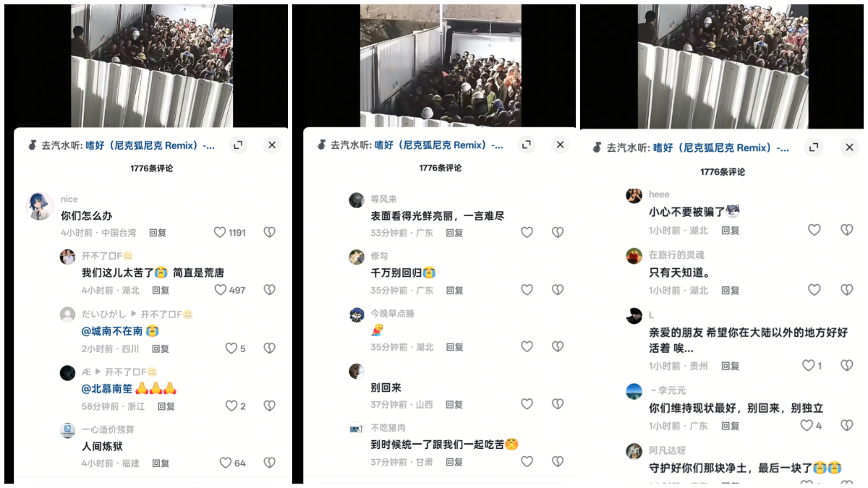The width and height of the screenshot is (868, 488).
Task: Dislike 修勾's comment "千万别回归"
Action: (558, 289)
